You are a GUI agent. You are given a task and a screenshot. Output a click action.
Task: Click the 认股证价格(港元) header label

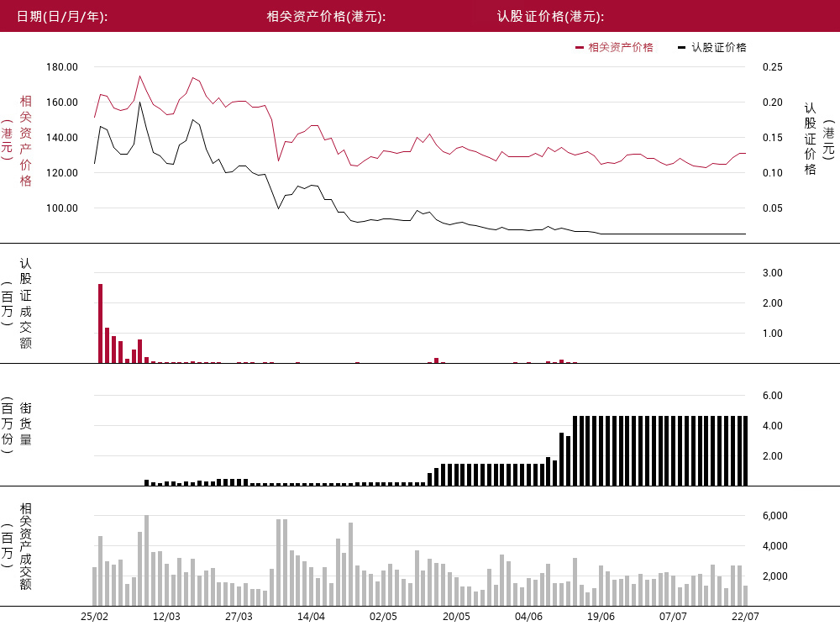click(x=551, y=17)
